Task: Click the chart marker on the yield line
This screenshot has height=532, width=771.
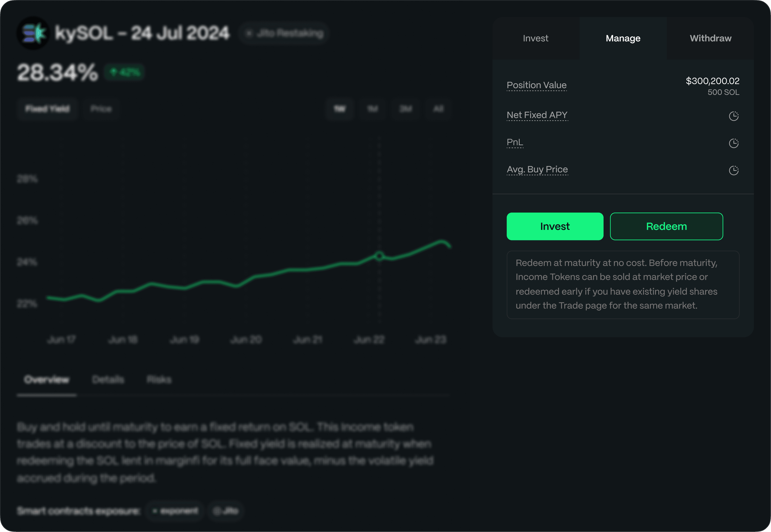Action: 379,256
